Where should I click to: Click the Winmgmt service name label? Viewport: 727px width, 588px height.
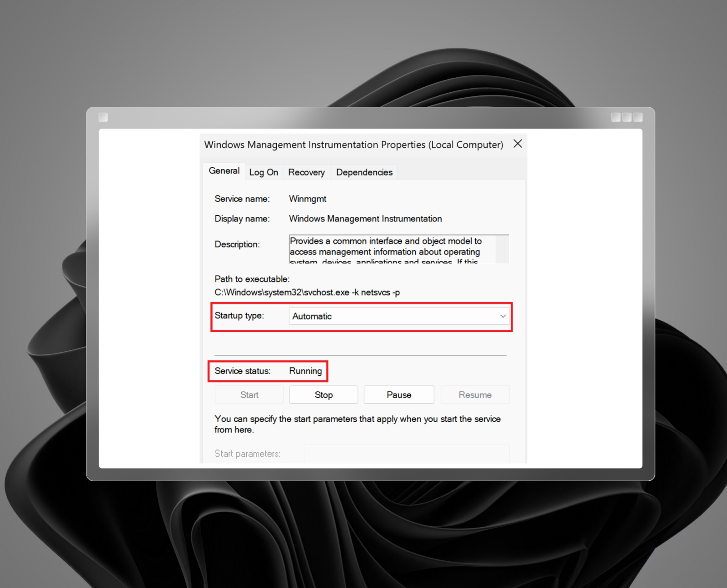click(308, 199)
